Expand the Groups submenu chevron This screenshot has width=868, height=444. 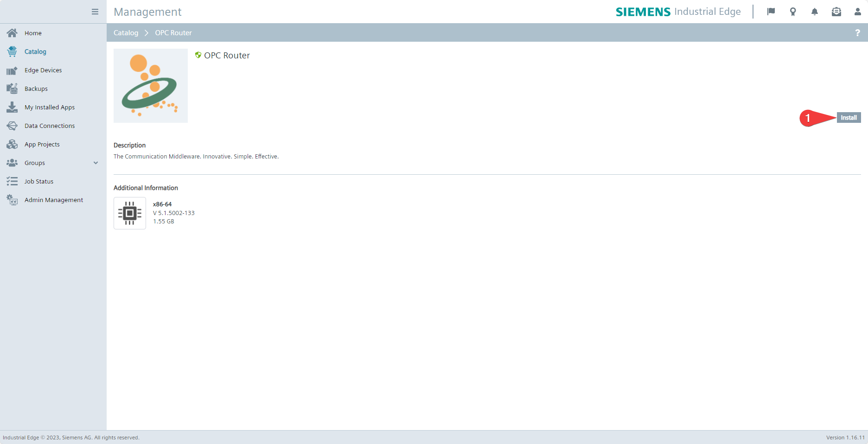(x=96, y=163)
